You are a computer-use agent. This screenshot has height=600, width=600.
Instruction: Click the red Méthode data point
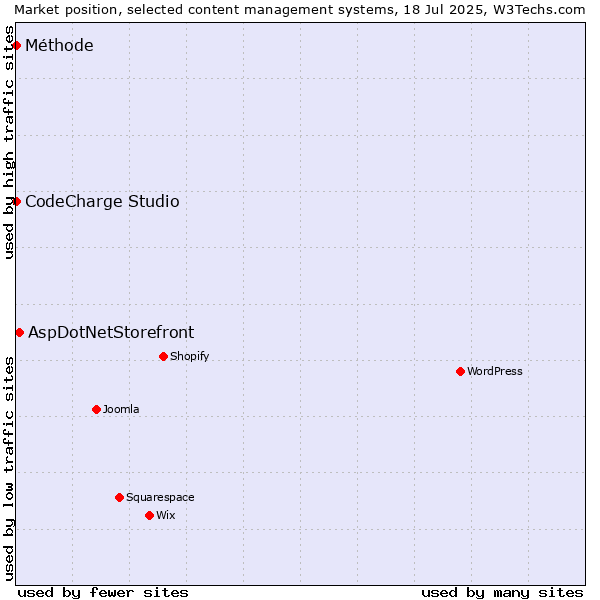click(x=16, y=46)
